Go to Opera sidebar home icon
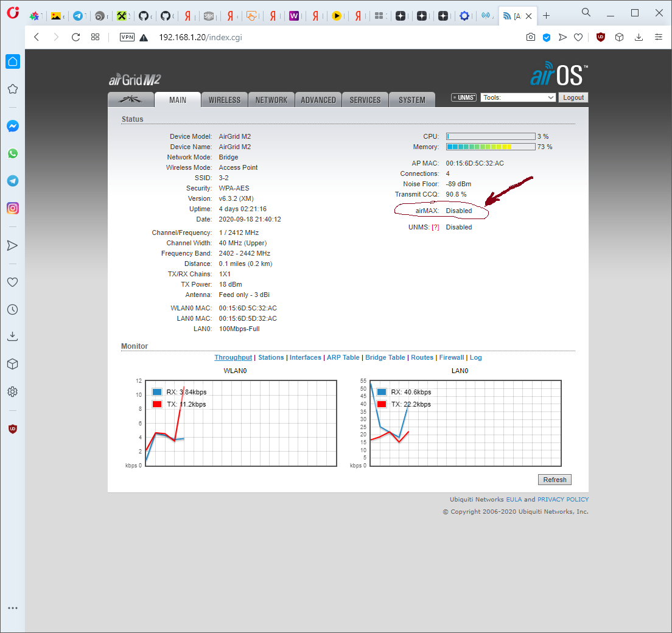 click(x=13, y=61)
